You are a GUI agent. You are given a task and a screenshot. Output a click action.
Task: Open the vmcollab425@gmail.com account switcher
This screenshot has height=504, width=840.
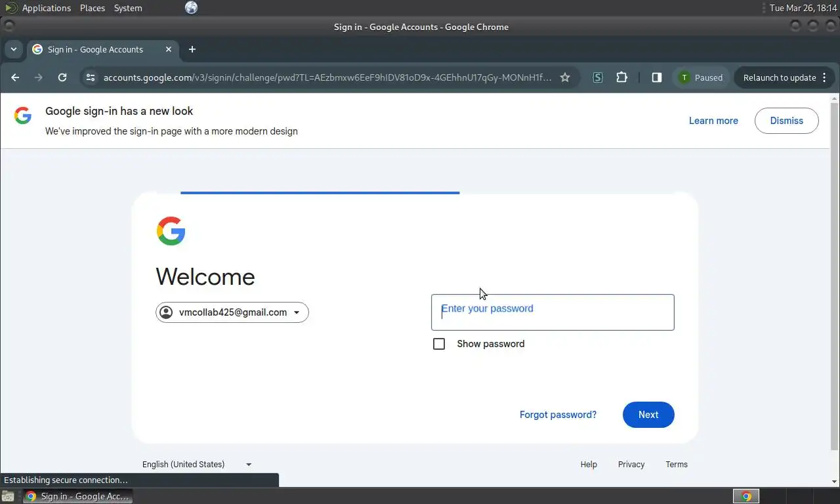tap(232, 312)
